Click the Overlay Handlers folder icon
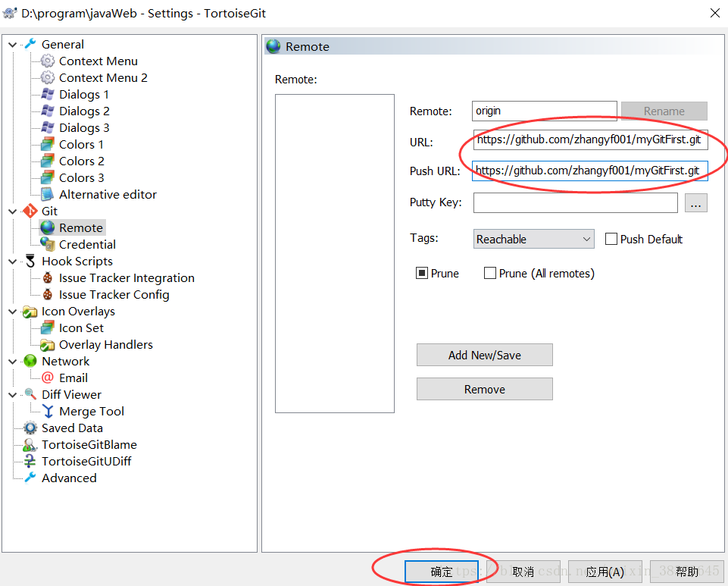728x586 pixels. 48,345
